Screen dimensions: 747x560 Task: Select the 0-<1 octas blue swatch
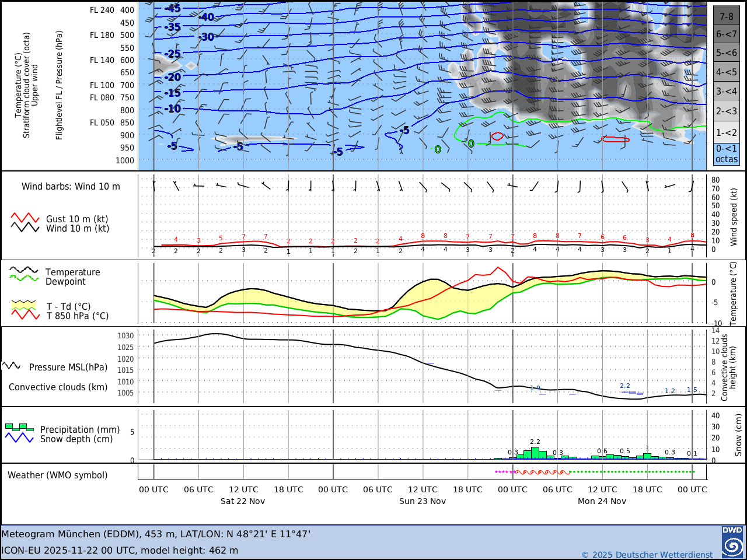click(727, 154)
